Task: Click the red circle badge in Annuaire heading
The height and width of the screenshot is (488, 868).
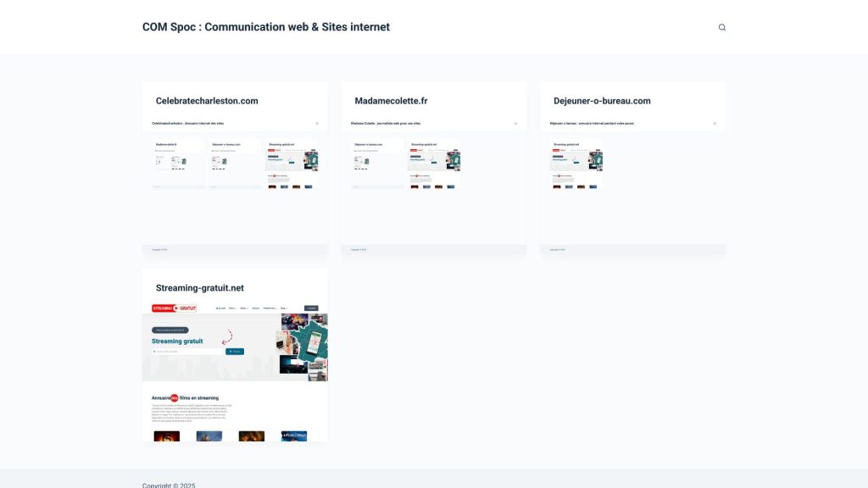Action: pyautogui.click(x=174, y=397)
